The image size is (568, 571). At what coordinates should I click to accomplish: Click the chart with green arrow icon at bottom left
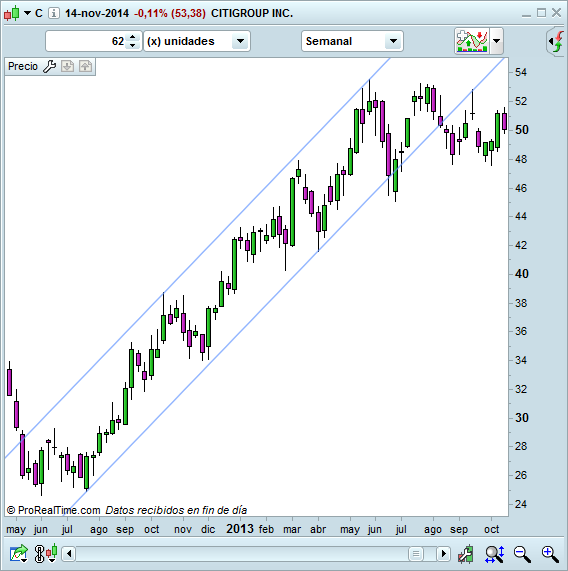(19, 554)
